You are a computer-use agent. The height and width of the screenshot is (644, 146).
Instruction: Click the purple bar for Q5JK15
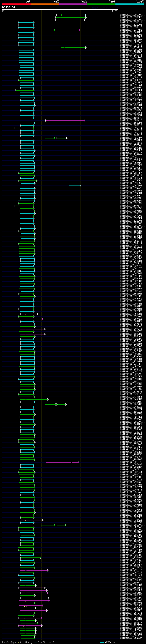[31, 319]
